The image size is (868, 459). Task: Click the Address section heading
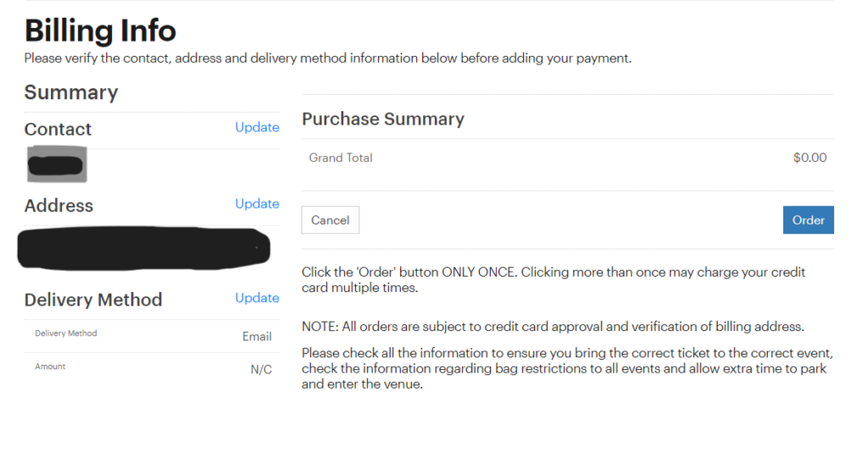tap(58, 206)
